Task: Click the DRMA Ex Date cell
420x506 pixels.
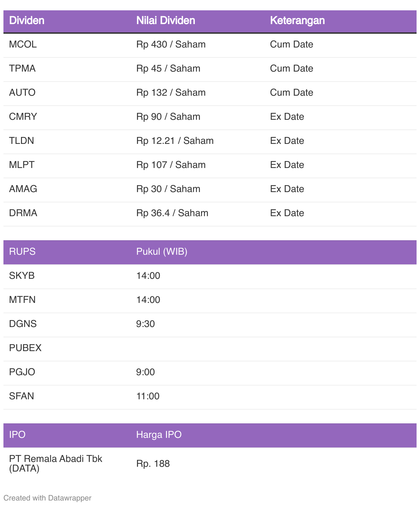Action: click(287, 213)
